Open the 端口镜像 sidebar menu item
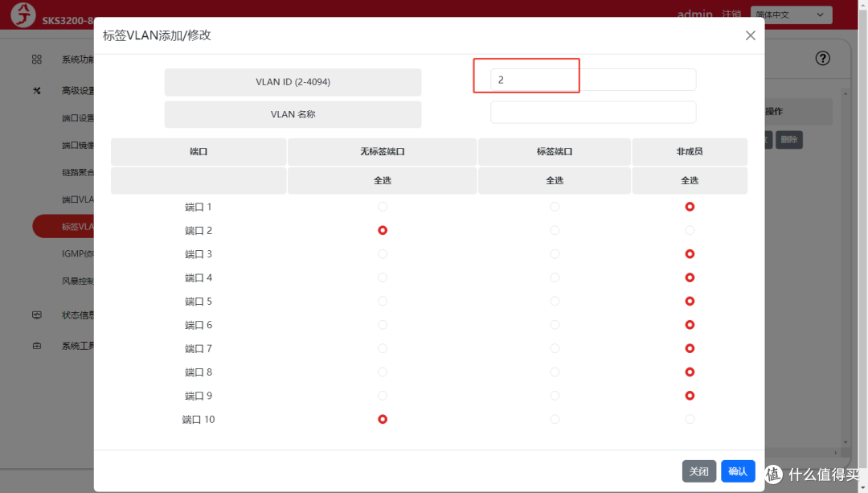868x493 pixels. [77, 145]
